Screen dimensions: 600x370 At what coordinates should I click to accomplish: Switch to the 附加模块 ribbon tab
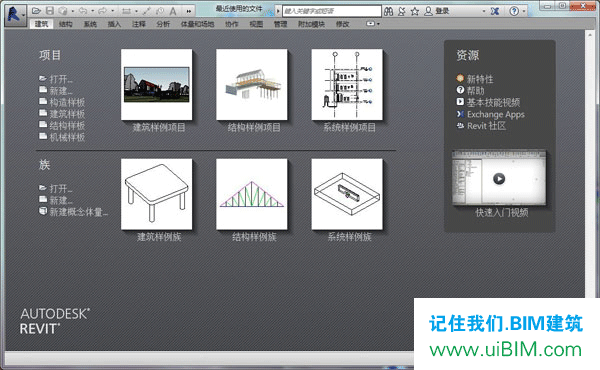pos(311,24)
